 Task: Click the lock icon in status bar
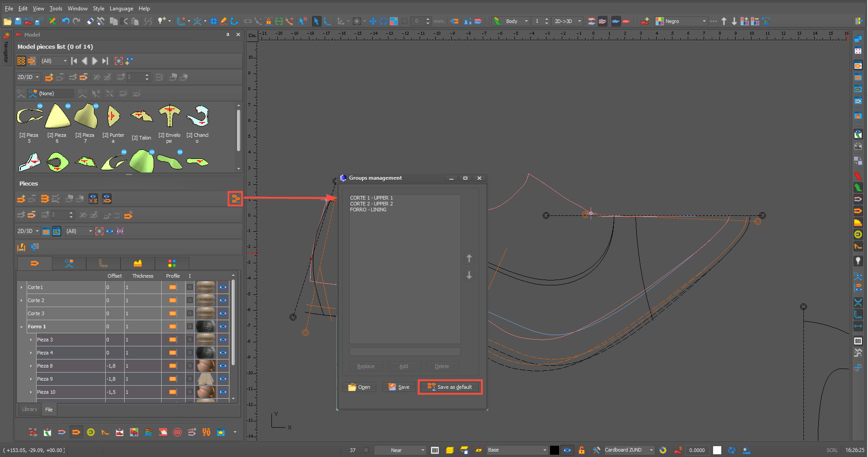(x=582, y=450)
